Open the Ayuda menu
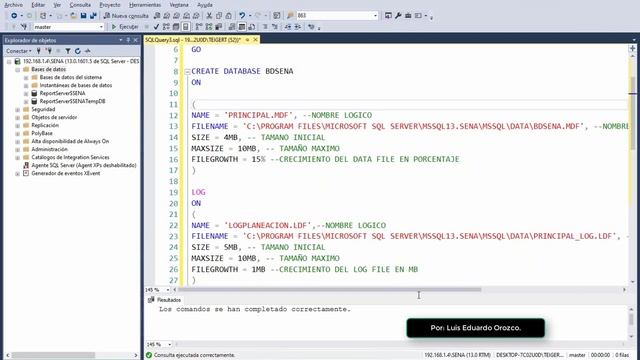This screenshot has height=360, width=640. [205, 5]
